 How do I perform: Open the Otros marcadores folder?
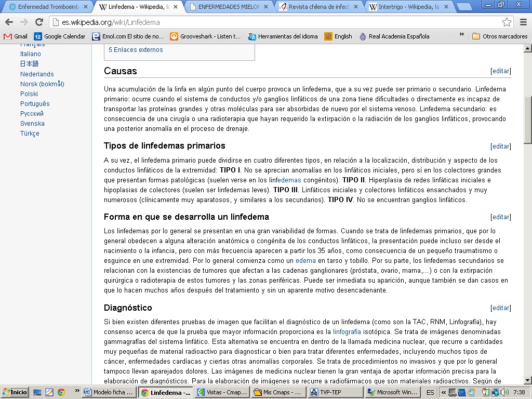click(x=499, y=36)
